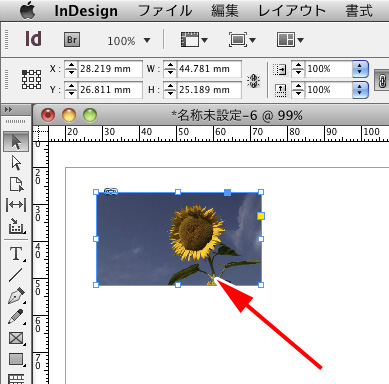Click the document title 名称未設定-6 @ 99%
This screenshot has width=389, height=384.
tap(237, 116)
